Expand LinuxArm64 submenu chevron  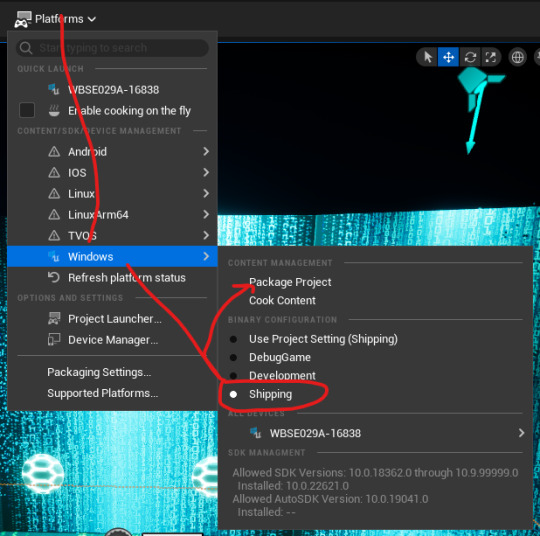coord(206,214)
